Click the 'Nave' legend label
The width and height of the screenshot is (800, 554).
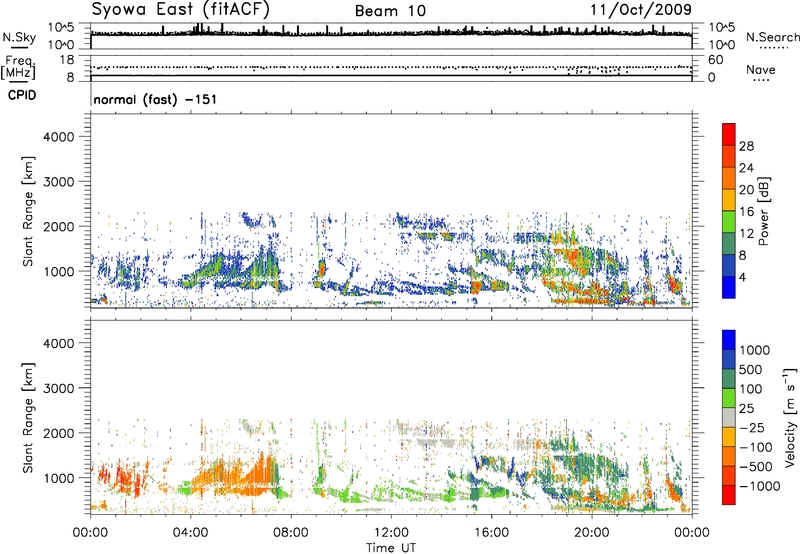point(761,69)
